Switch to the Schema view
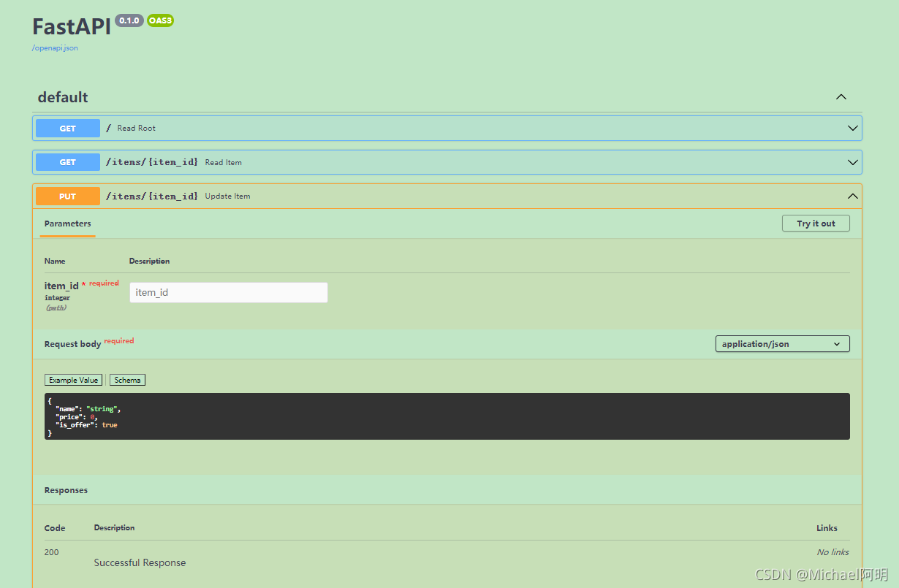The image size is (899, 588). tap(127, 380)
